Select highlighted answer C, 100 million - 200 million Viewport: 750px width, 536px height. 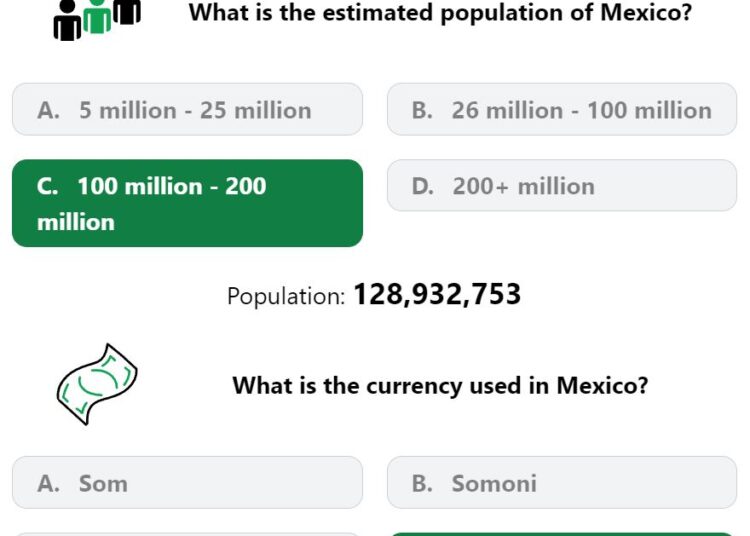(x=187, y=203)
